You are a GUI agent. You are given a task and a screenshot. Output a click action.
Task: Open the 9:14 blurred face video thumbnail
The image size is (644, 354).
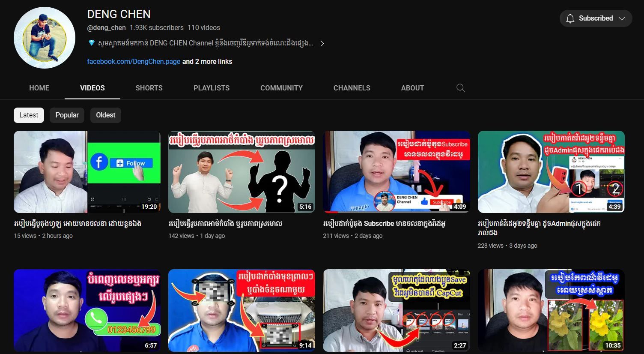pyautogui.click(x=241, y=310)
